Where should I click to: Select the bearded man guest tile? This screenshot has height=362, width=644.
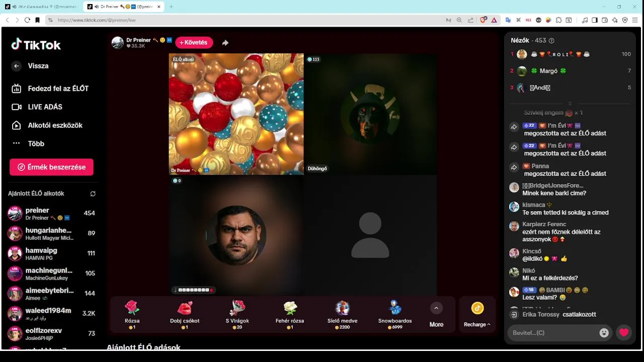pos(236,235)
